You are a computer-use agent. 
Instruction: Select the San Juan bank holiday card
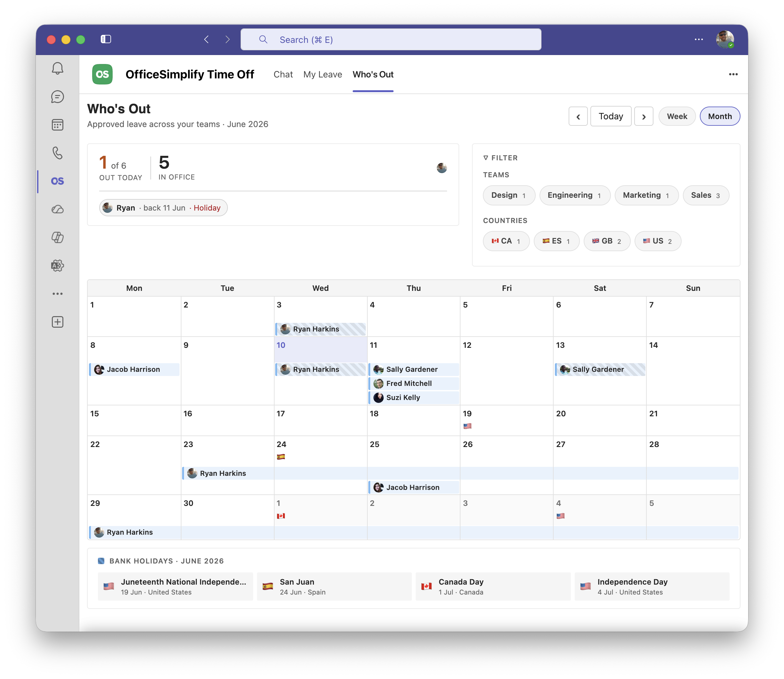click(334, 587)
